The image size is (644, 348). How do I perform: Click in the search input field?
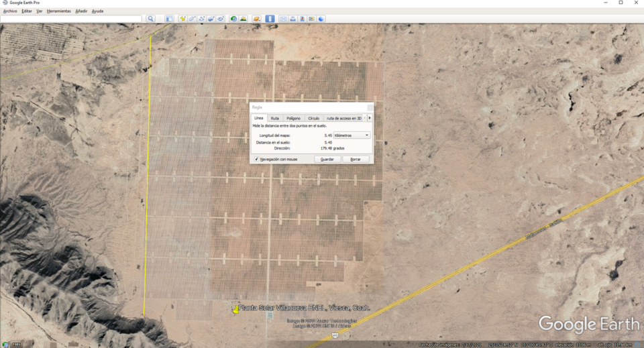pos(71,19)
